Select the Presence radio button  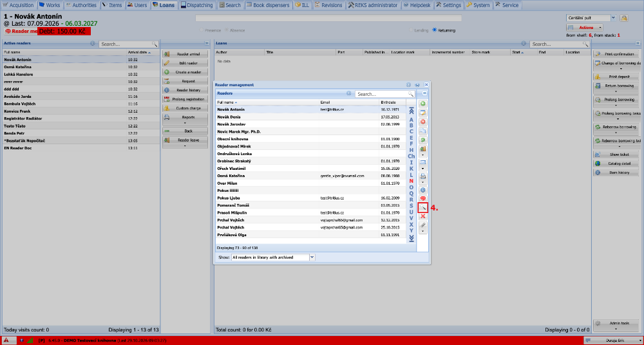coord(201,30)
